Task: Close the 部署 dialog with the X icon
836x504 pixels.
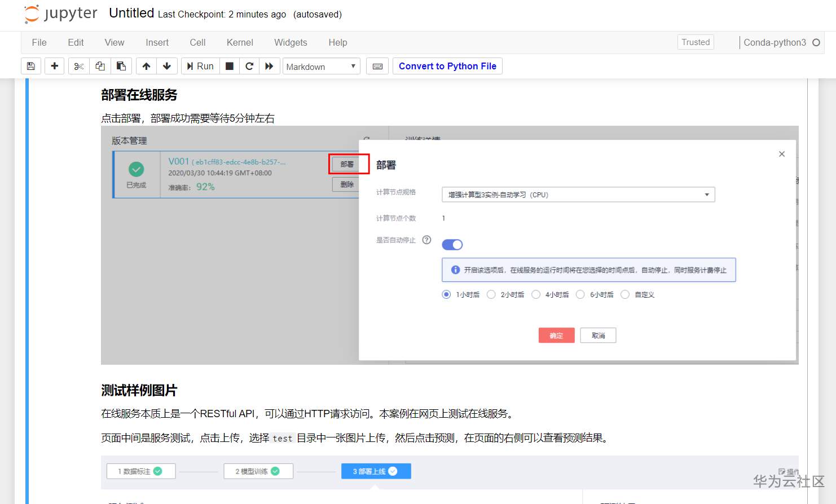Action: pyautogui.click(x=782, y=154)
